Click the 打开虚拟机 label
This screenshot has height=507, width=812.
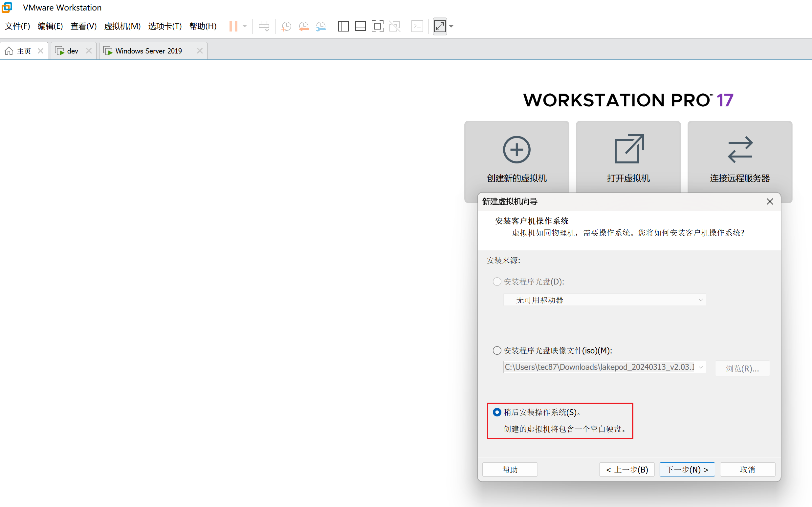[628, 179]
